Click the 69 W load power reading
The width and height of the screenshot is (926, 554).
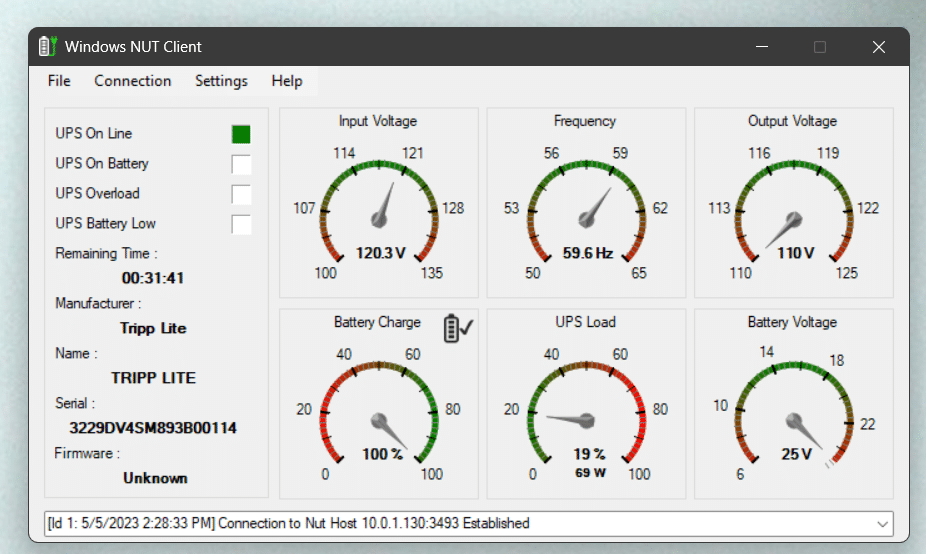point(591,473)
